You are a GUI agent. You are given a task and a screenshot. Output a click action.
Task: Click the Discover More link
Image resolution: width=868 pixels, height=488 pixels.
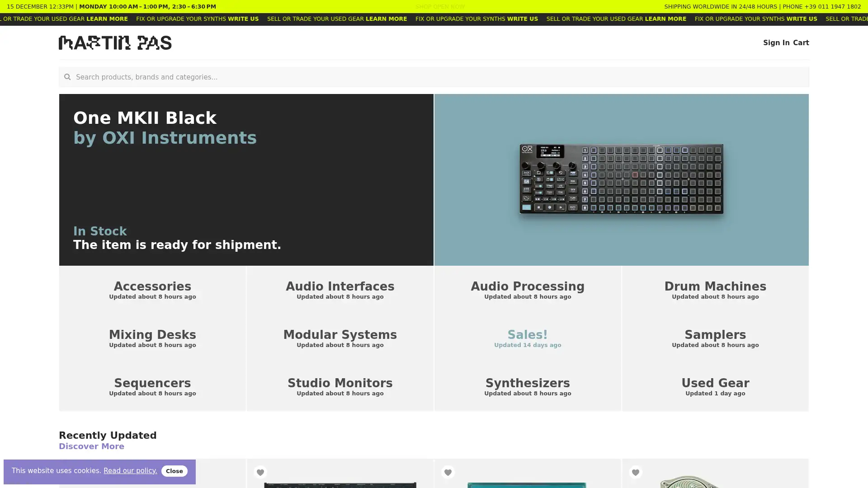[x=91, y=446]
